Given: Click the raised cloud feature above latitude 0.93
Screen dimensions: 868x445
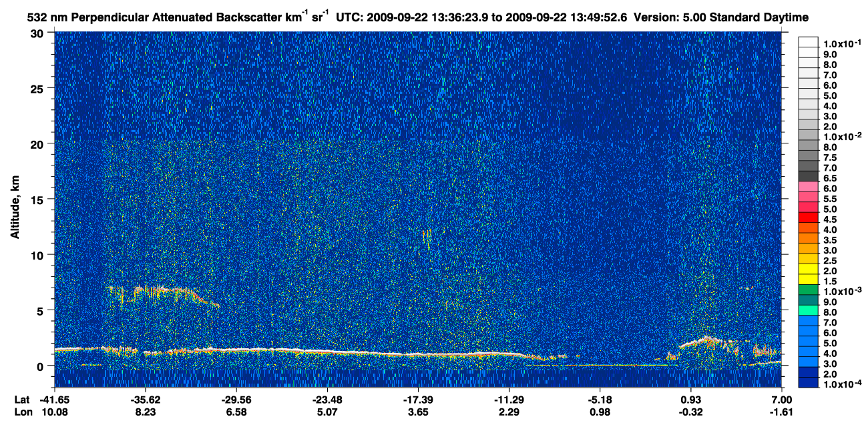Looking at the screenshot, I should pos(708,343).
